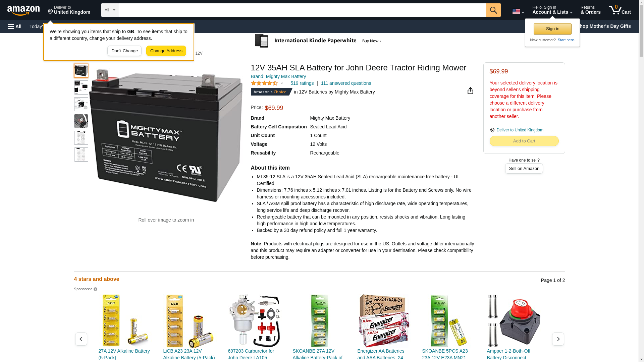Expand the US flag language selector

coord(518,12)
